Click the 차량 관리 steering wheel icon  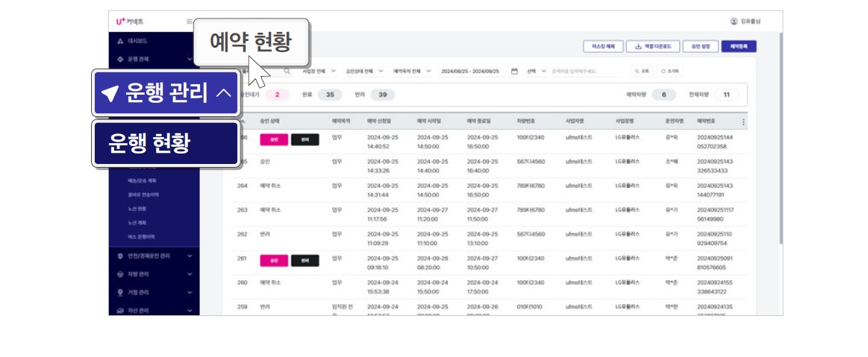click(x=120, y=275)
